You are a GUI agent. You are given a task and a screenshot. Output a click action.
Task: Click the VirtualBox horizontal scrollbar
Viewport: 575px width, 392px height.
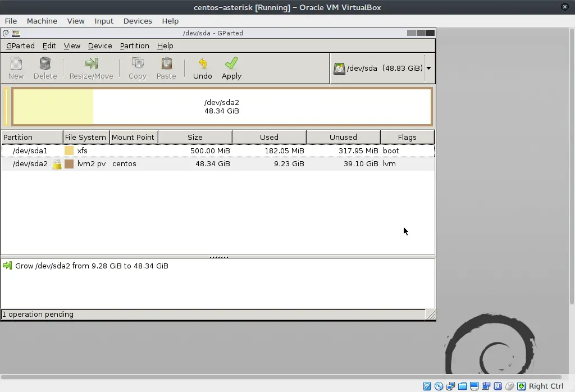point(281,377)
